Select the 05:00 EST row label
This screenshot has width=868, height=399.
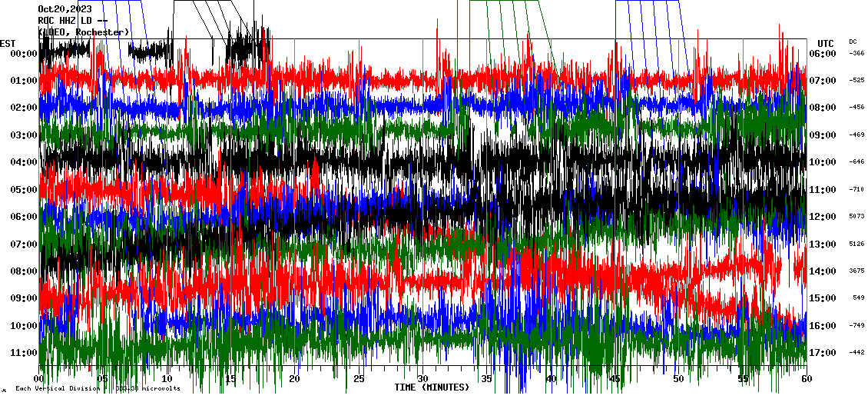(23, 190)
